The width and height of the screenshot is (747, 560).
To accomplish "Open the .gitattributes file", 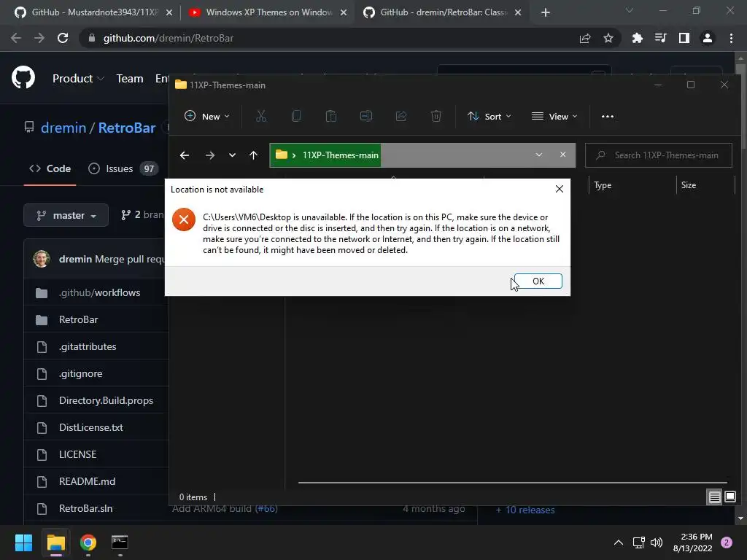I will 88,346.
